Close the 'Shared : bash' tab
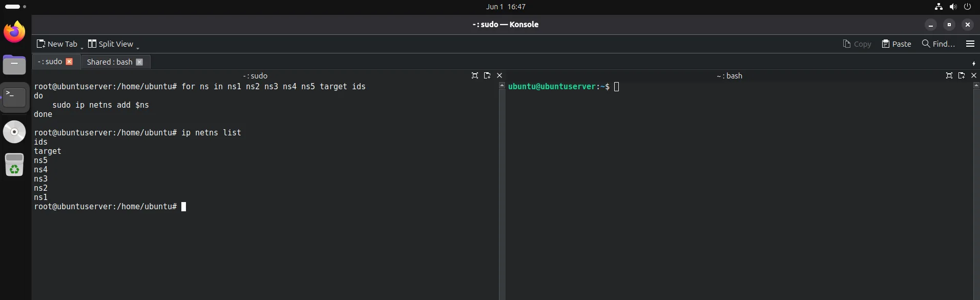Image resolution: width=980 pixels, height=300 pixels. 139,62
